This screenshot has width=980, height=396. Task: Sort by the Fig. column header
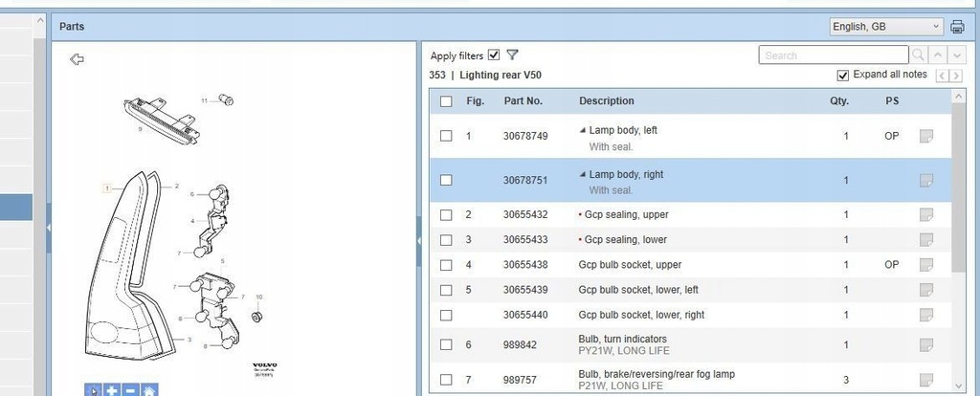[476, 100]
